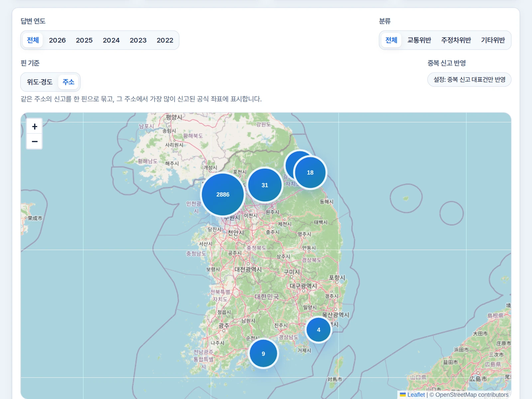Open the 2886 cluster marker

[223, 195]
